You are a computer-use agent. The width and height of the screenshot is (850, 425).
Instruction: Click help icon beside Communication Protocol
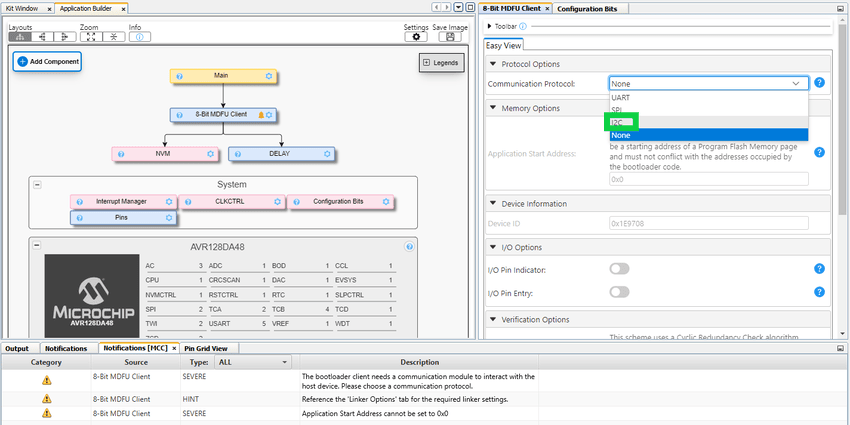pyautogui.click(x=819, y=84)
